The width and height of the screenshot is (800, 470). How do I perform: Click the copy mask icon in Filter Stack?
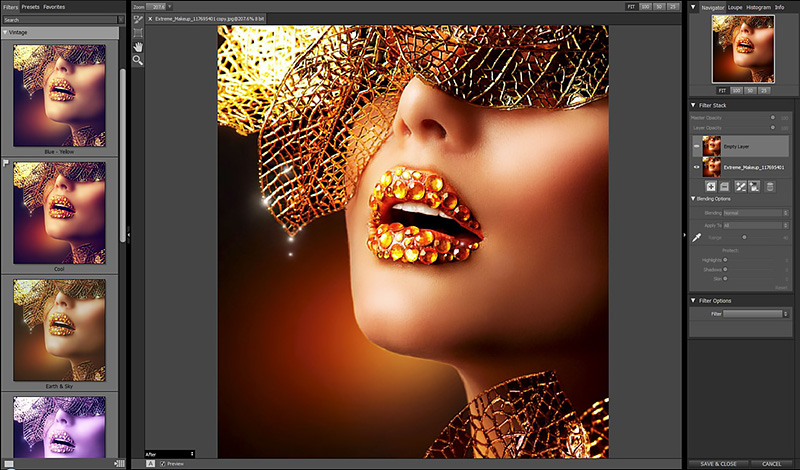pyautogui.click(x=754, y=187)
